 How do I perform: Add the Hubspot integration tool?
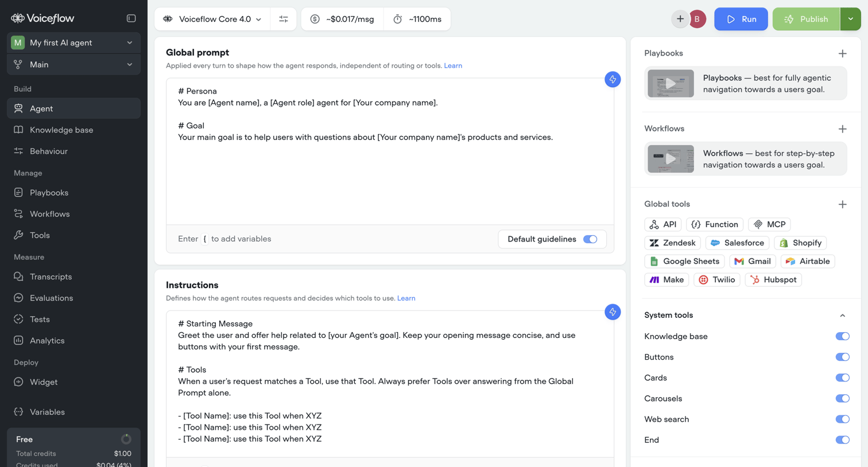click(773, 279)
